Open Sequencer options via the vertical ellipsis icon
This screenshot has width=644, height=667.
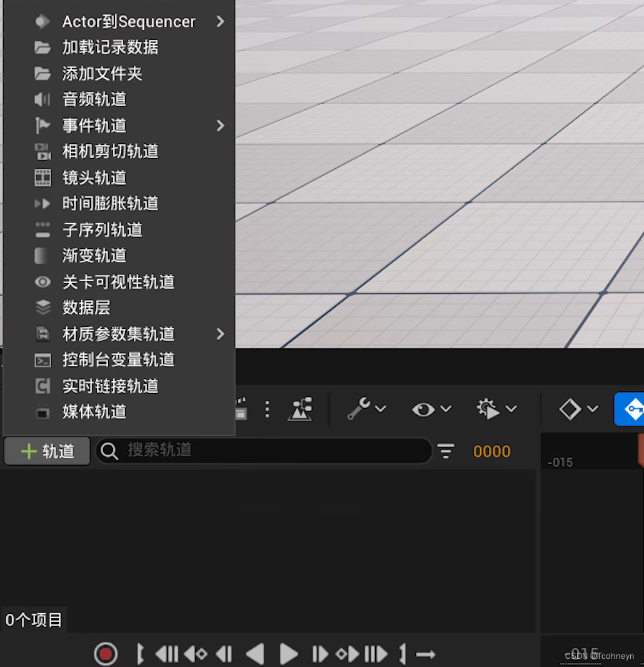(x=268, y=409)
